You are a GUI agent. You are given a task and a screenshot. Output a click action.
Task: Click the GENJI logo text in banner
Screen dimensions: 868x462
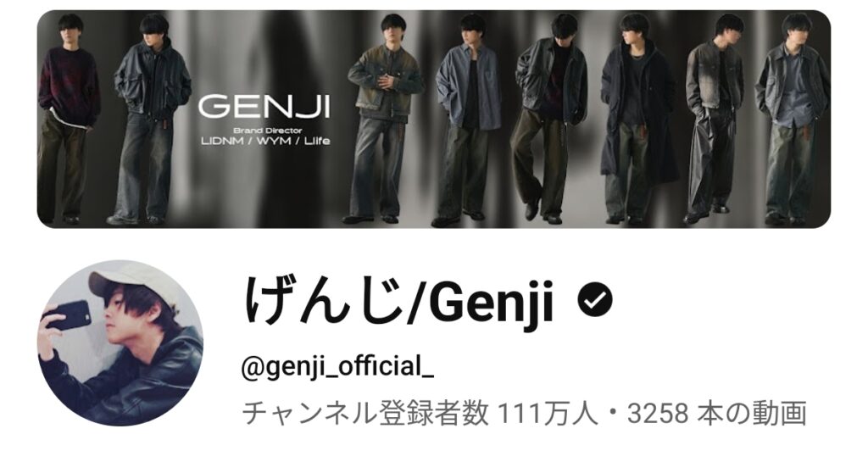pyautogui.click(x=264, y=108)
